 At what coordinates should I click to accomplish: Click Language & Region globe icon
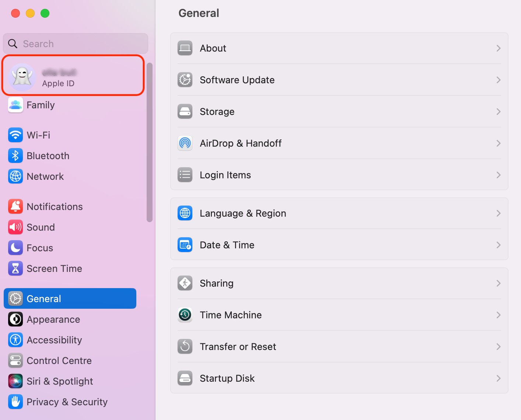click(185, 213)
